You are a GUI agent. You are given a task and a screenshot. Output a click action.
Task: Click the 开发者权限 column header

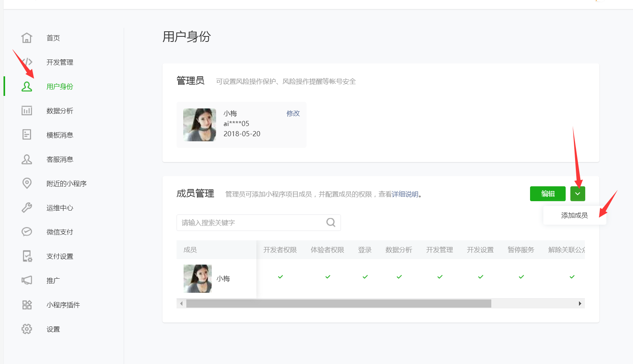(x=280, y=250)
